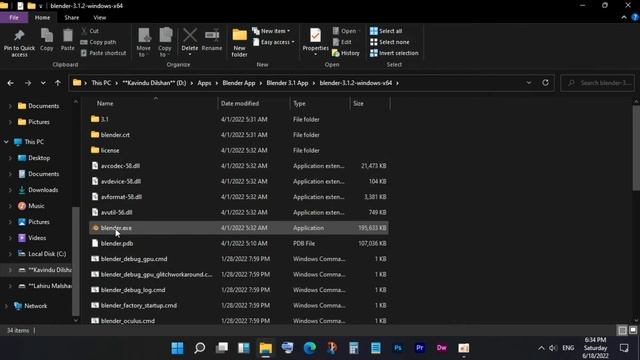Click Select all in the ribbon
The image size is (640, 360).
386,31
